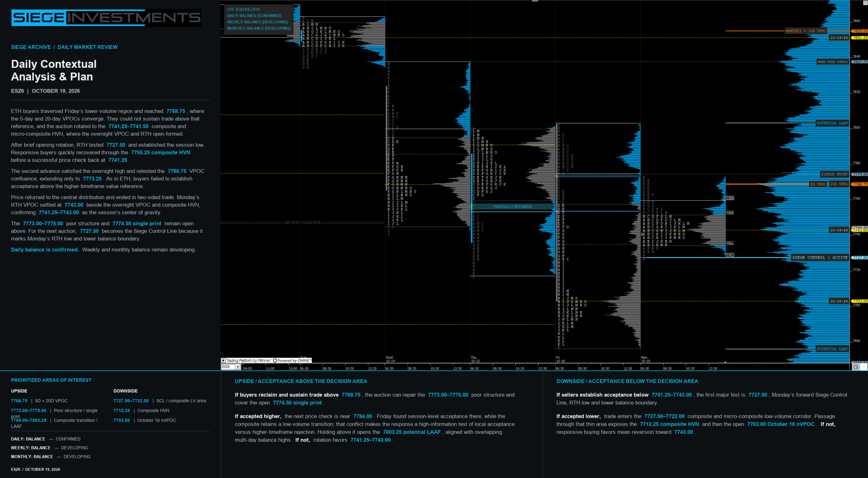This screenshot has height=478, width=868.
Task: Click the Siege Investments logo
Action: (106, 18)
